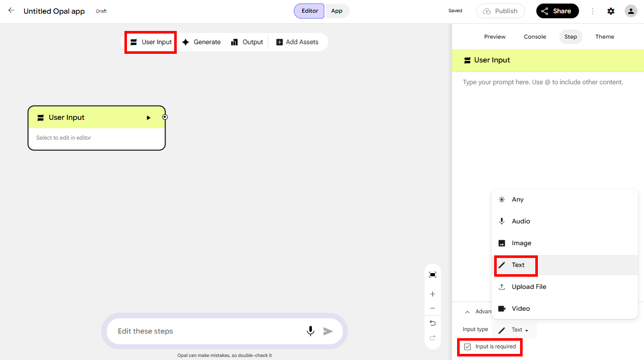Image resolution: width=644 pixels, height=360 pixels.
Task: Zoom in with the plus icon
Action: [433, 294]
